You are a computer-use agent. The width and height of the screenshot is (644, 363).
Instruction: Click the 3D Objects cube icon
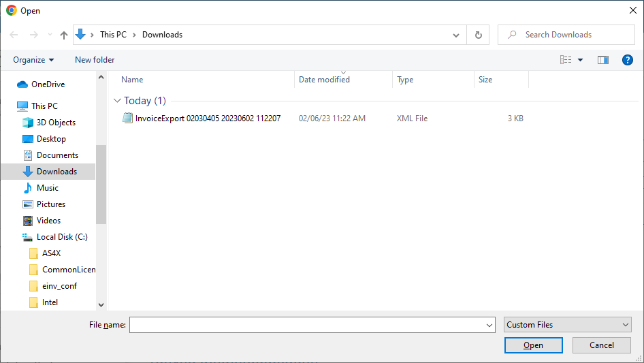coord(27,123)
